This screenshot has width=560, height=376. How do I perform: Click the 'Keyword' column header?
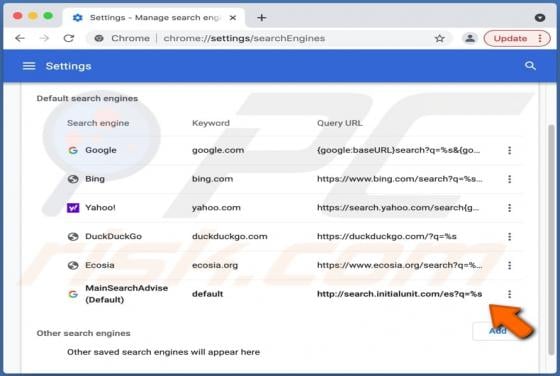211,123
